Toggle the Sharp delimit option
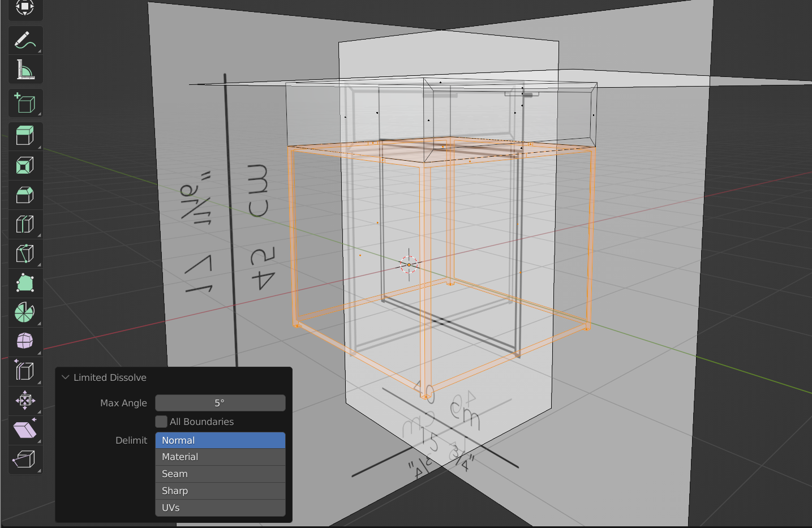 [x=220, y=491]
